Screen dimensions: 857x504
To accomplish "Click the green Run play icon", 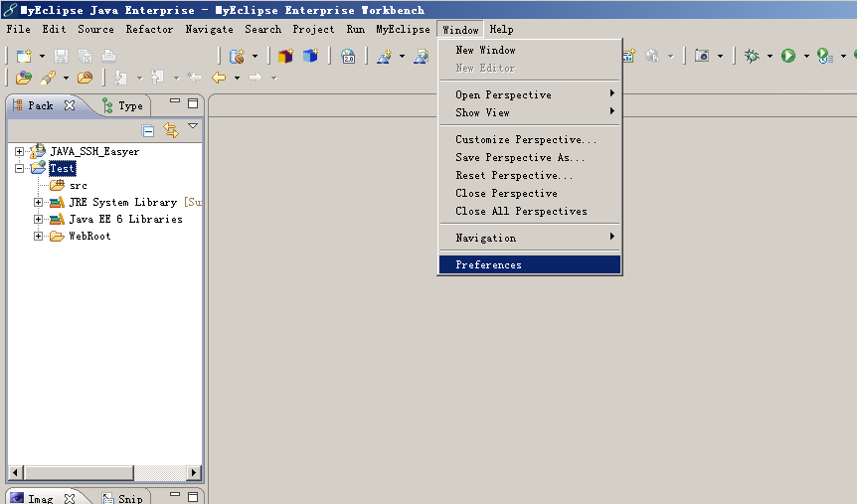I will [x=788, y=56].
